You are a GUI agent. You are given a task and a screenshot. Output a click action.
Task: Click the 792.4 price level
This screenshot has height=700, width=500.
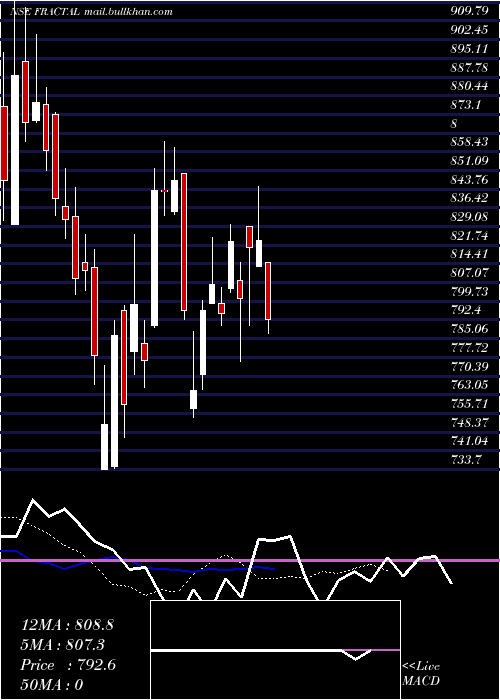[466, 310]
